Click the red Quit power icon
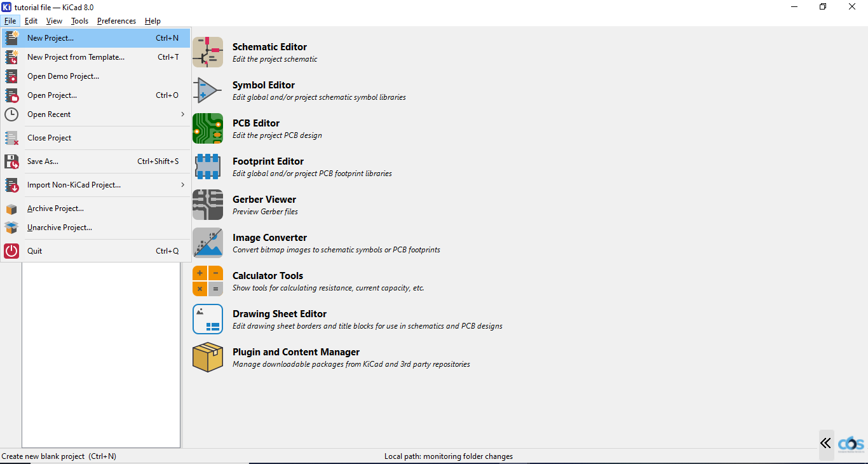Image resolution: width=868 pixels, height=464 pixels. click(x=11, y=251)
